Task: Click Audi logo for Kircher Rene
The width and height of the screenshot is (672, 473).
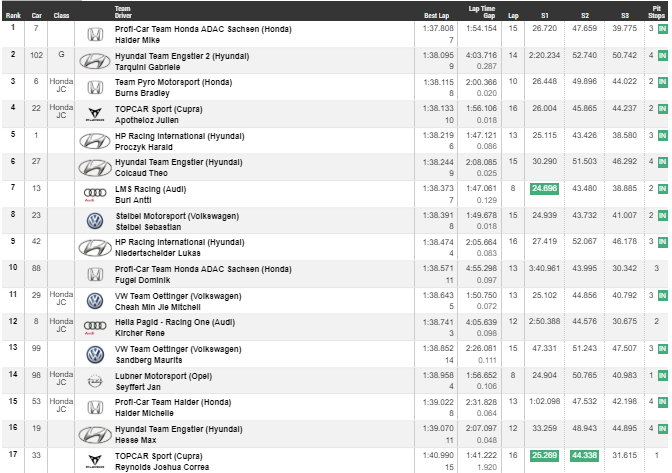Action: point(95,327)
